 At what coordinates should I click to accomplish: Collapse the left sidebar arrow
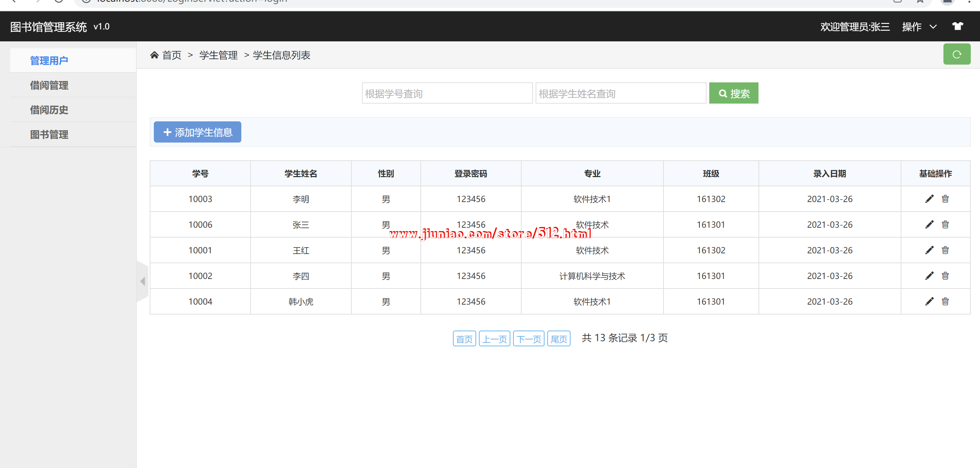coord(143,282)
